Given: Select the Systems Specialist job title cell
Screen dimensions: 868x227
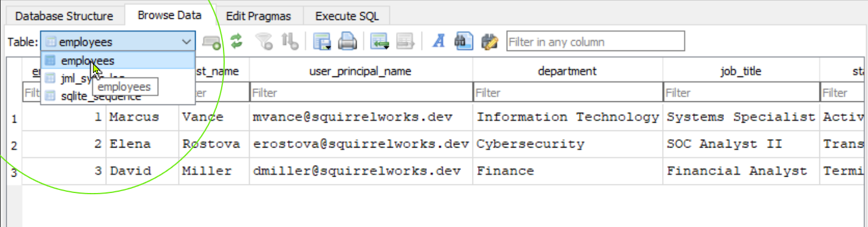Looking at the screenshot, I should (741, 117).
